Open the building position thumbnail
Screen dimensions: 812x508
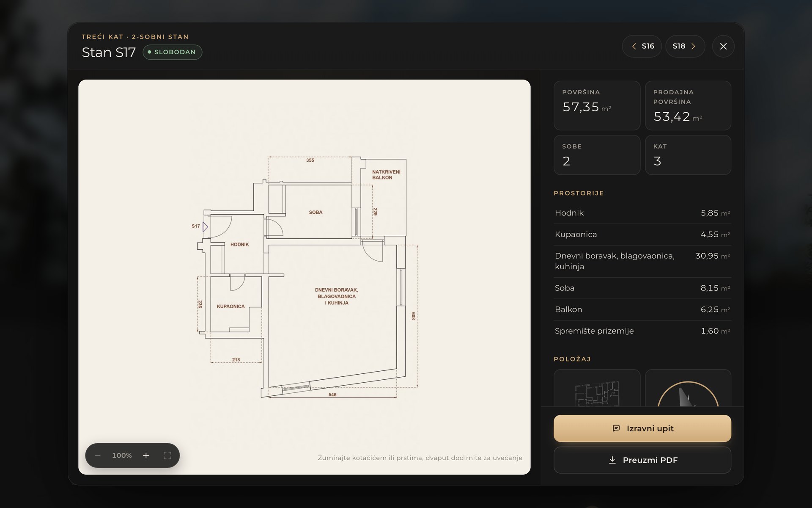coord(597,388)
